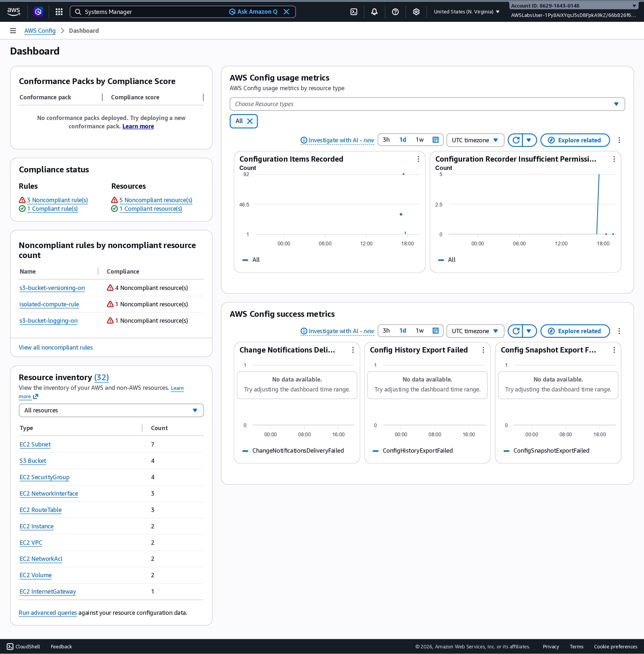Launch CloudShell from the top bar icon
The image size is (644, 654).
point(354,12)
